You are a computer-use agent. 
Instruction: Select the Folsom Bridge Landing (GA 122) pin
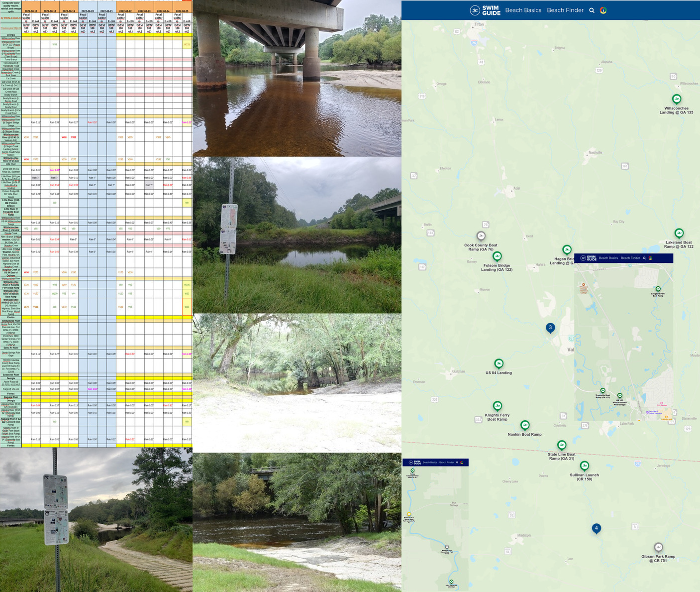[497, 256]
